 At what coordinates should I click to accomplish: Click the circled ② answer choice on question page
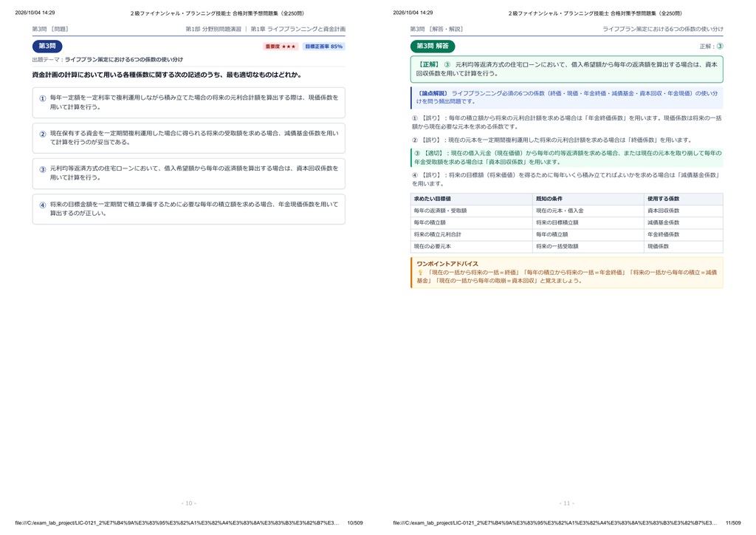click(188, 138)
